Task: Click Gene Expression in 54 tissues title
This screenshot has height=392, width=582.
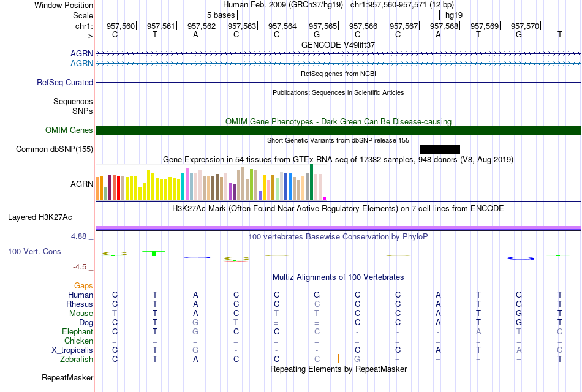Action: [338, 160]
